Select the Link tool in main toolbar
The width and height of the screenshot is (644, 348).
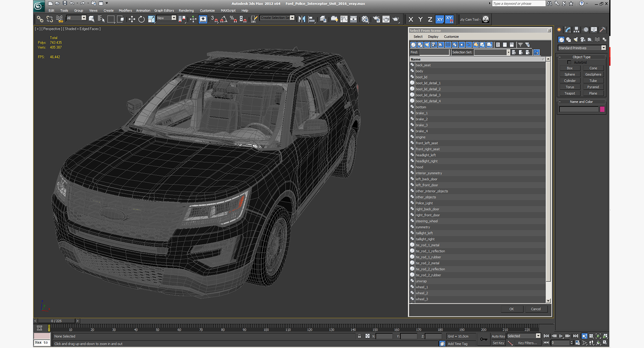coord(40,19)
